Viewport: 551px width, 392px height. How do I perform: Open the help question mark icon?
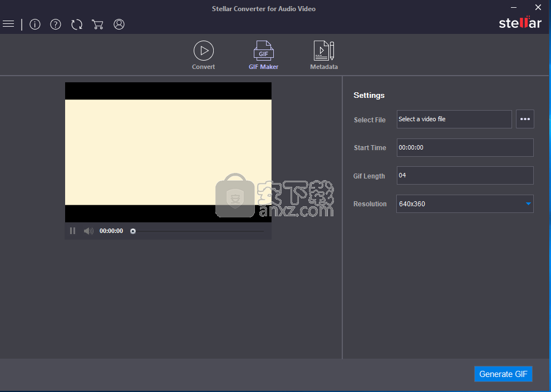(56, 24)
